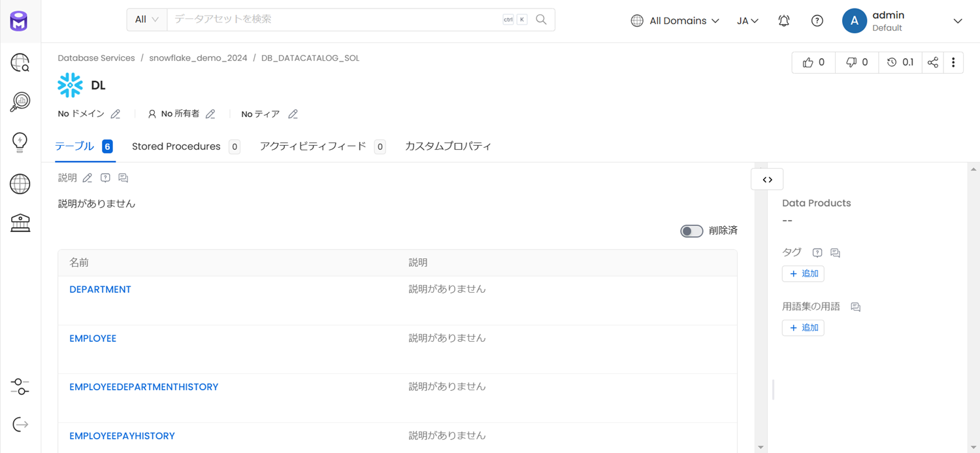Screen dimensions: 980x453
Task: Open version history 0.1 icon
Action: pos(900,63)
